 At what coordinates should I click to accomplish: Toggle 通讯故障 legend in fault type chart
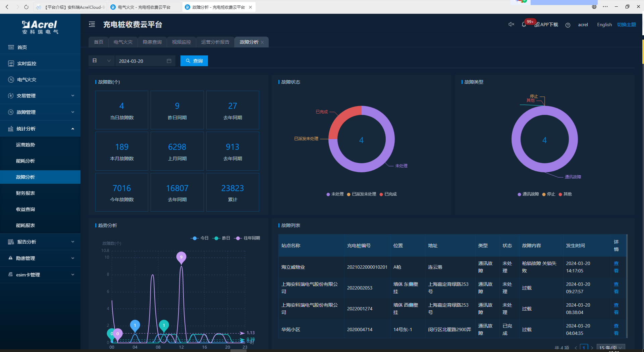tap(528, 194)
